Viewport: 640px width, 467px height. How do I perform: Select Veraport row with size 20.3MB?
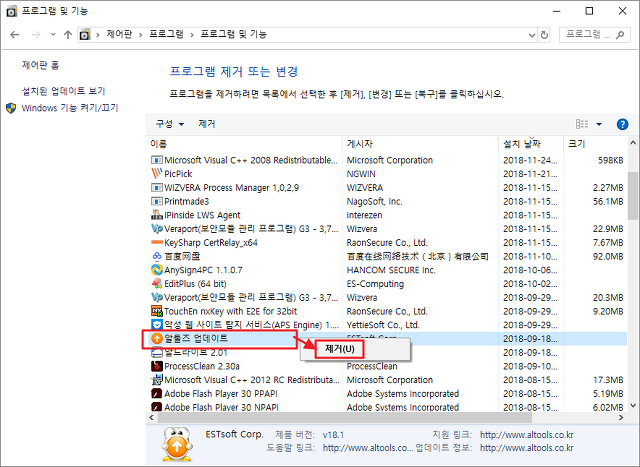coord(387,297)
